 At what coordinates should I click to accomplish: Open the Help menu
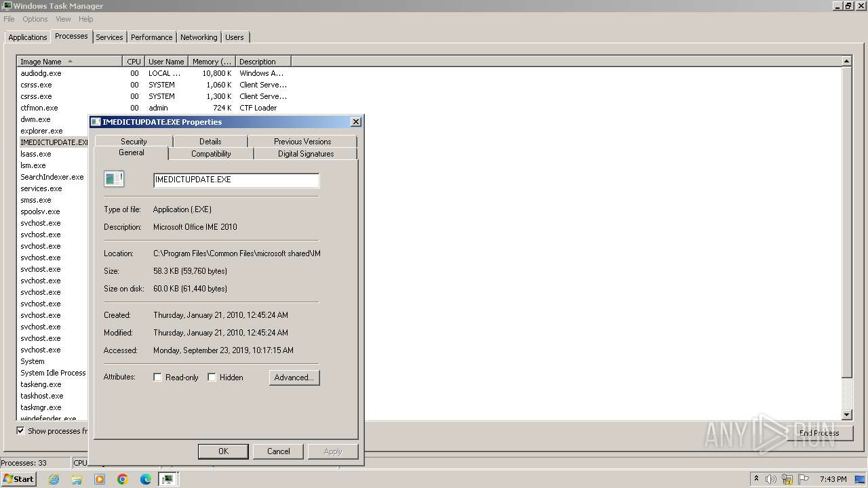(x=85, y=19)
